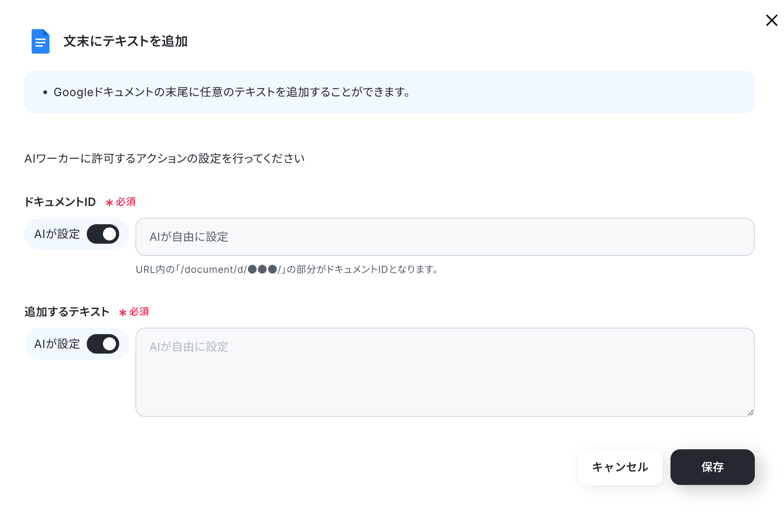Click the ドキュメントID field label

click(x=60, y=202)
